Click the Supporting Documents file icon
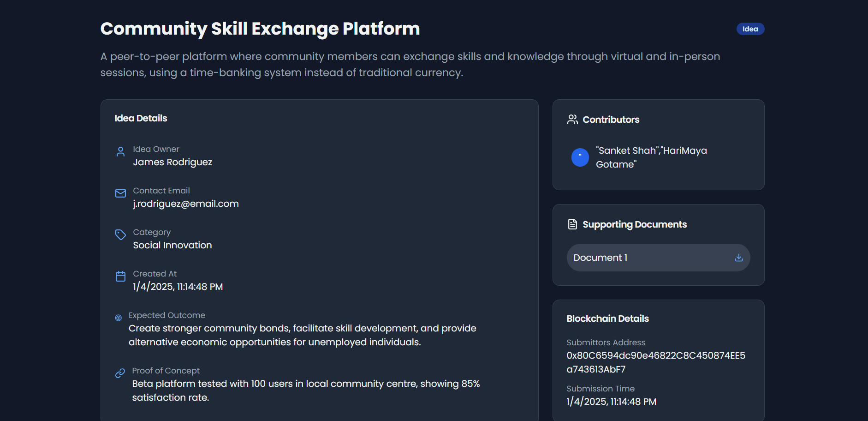This screenshot has width=868, height=421. [x=572, y=224]
